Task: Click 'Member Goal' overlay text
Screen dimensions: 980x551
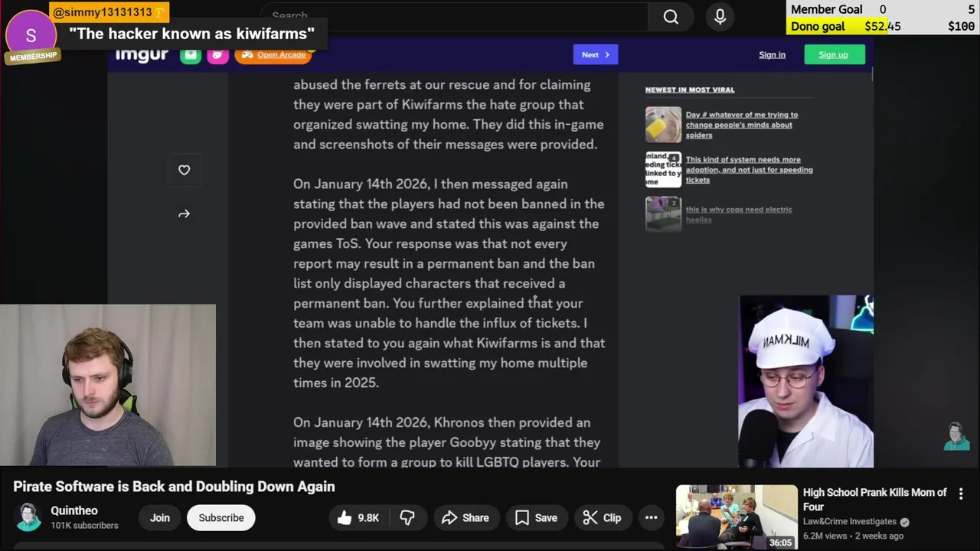Action: point(826,9)
